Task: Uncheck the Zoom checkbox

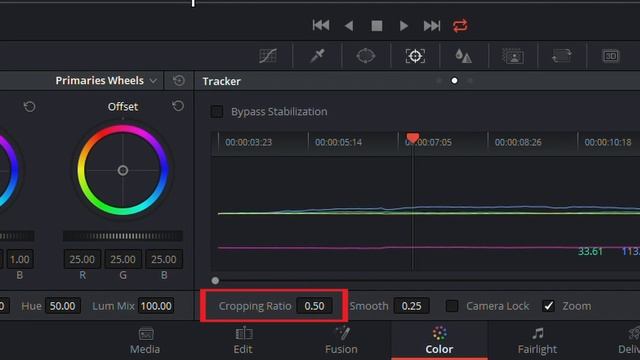Action: (x=549, y=306)
